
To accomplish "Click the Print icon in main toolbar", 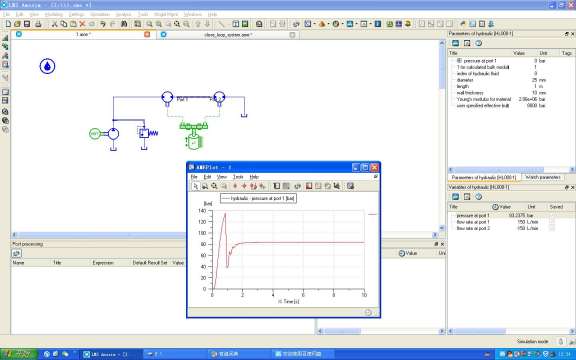I will click(38, 24).
